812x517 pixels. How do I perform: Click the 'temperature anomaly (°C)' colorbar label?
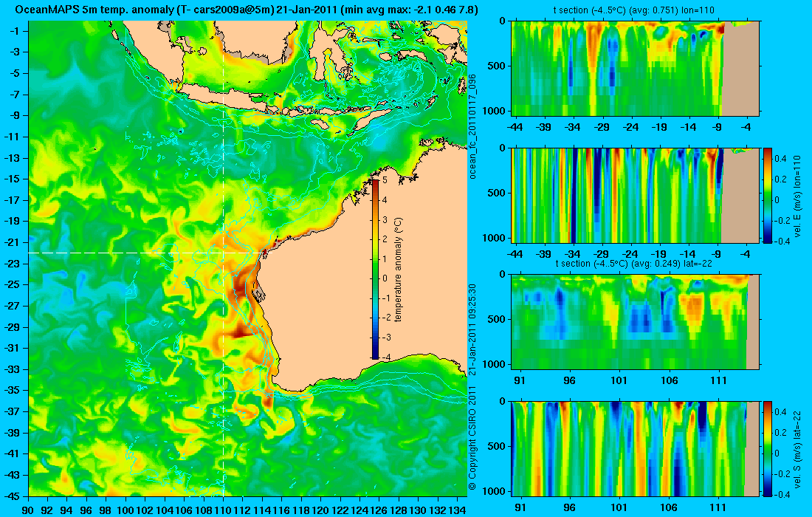pos(398,270)
